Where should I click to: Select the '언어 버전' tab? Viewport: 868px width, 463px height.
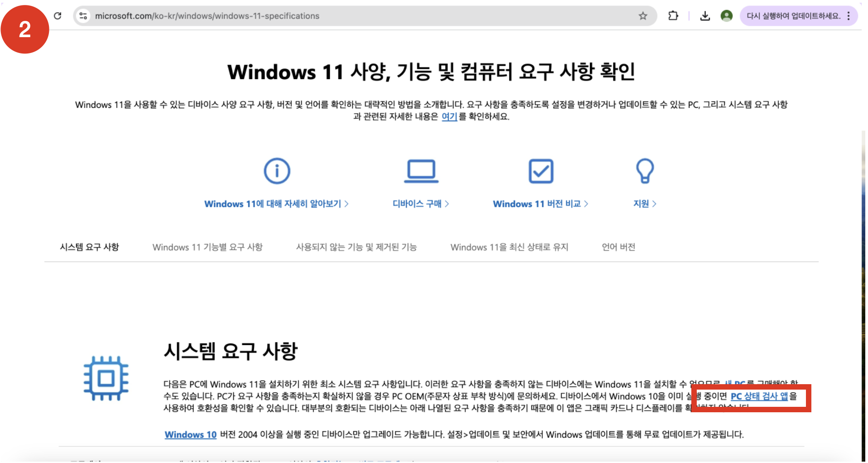(x=618, y=247)
